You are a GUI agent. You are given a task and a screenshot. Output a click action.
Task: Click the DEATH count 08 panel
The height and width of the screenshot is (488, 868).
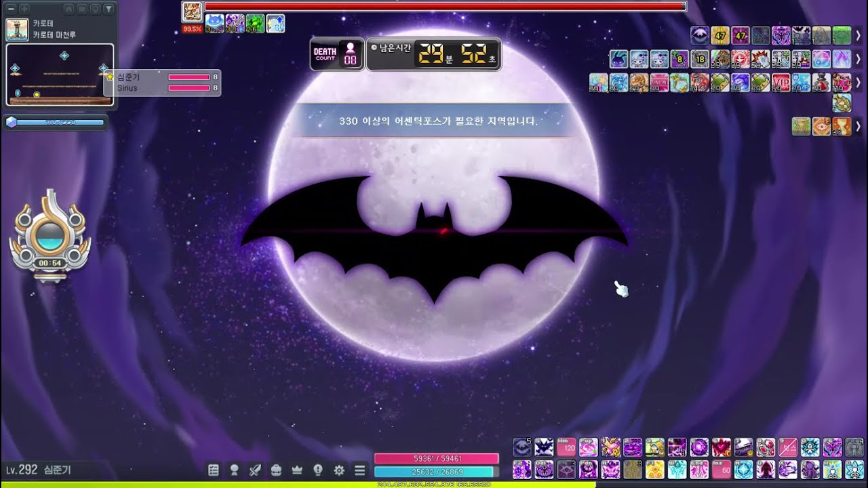[337, 54]
